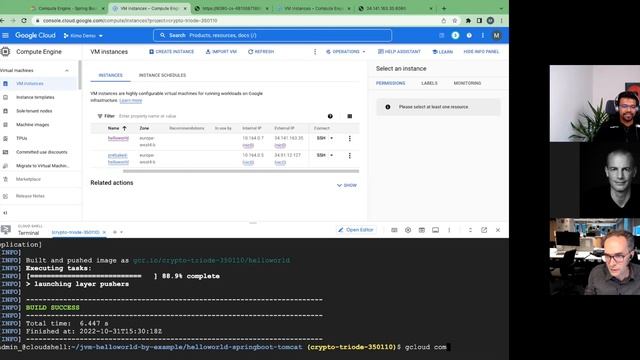Click the Import VM button
Viewport: 640px width, 360px height.
[x=221, y=52]
